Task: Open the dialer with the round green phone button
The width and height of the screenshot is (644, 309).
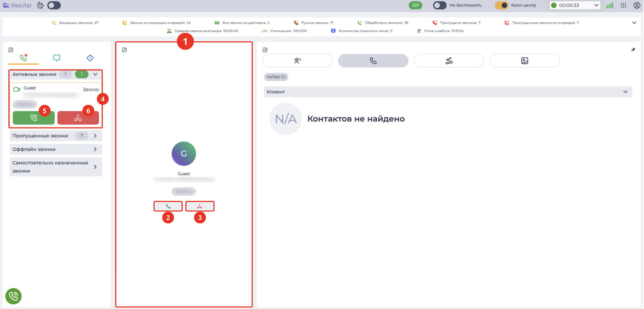Action: pyautogui.click(x=13, y=296)
